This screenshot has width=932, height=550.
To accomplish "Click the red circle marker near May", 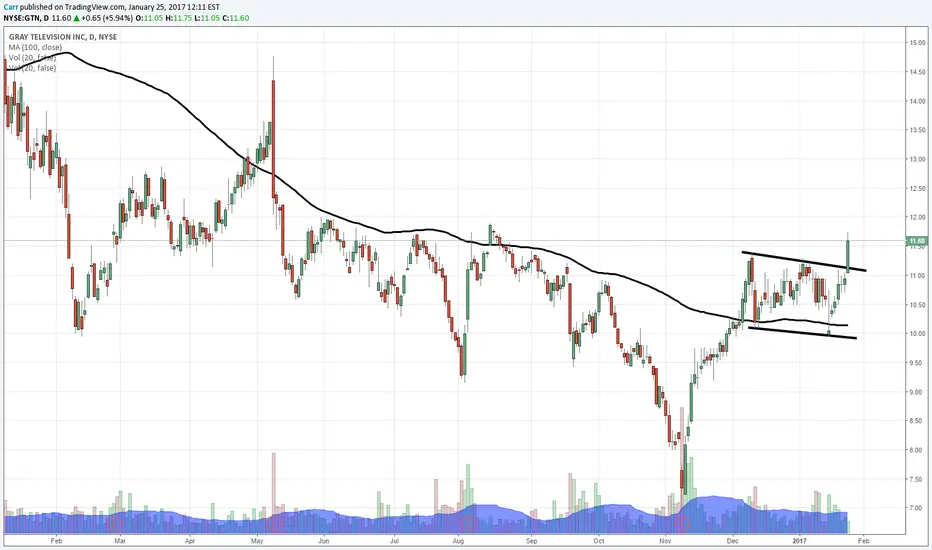I will click(x=273, y=524).
